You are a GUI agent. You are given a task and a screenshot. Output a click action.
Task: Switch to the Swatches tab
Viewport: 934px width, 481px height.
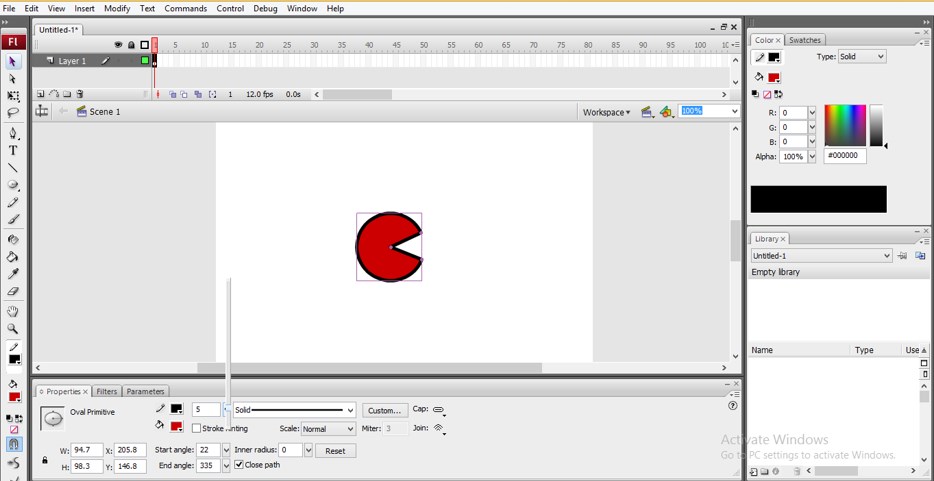tap(805, 40)
